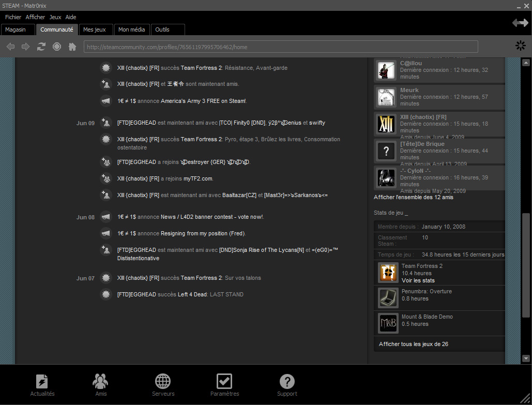Go to the Steam home page icon

point(72,47)
